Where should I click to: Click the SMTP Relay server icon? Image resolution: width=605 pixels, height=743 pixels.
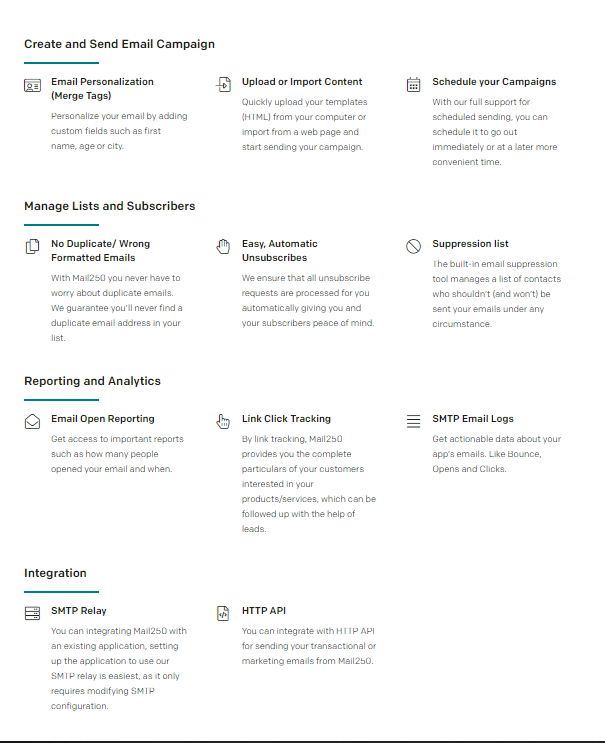[x=32, y=613]
